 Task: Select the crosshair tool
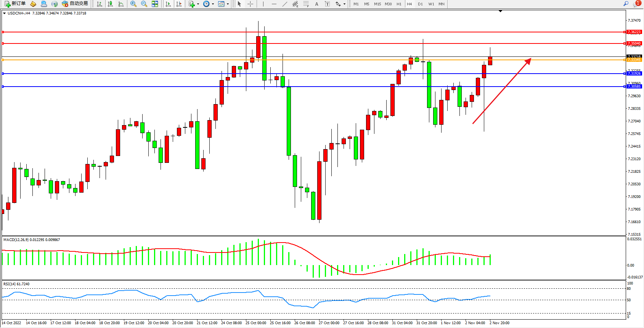(x=251, y=4)
